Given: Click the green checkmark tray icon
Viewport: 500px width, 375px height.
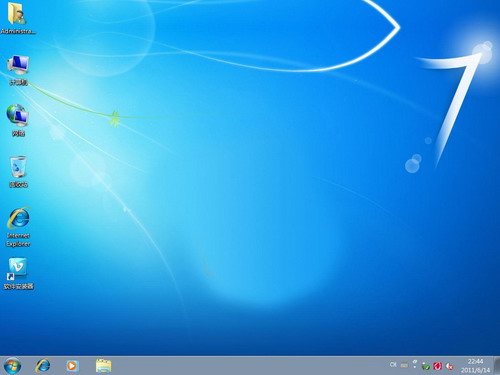Looking at the screenshot, I should pos(425,366).
